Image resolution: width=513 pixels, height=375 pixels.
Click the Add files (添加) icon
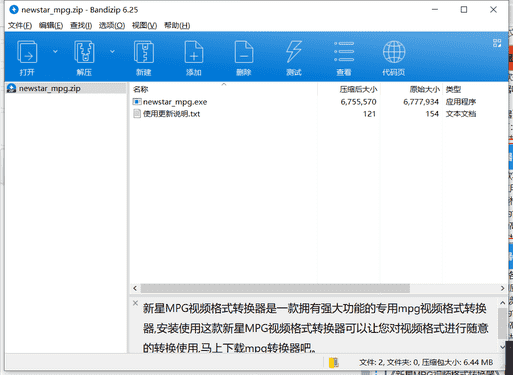(x=194, y=52)
